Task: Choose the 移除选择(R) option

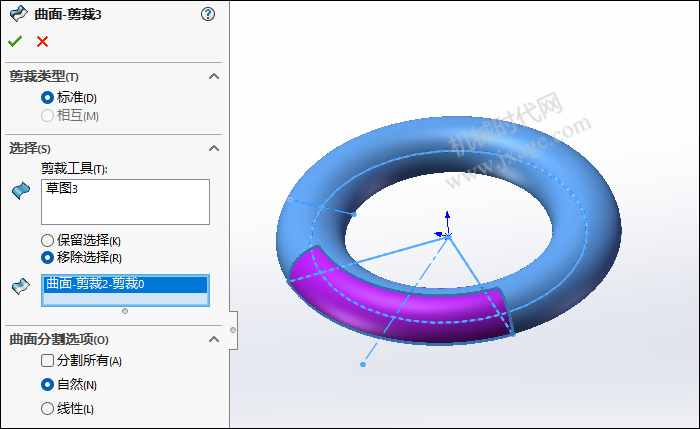Action: (x=47, y=258)
